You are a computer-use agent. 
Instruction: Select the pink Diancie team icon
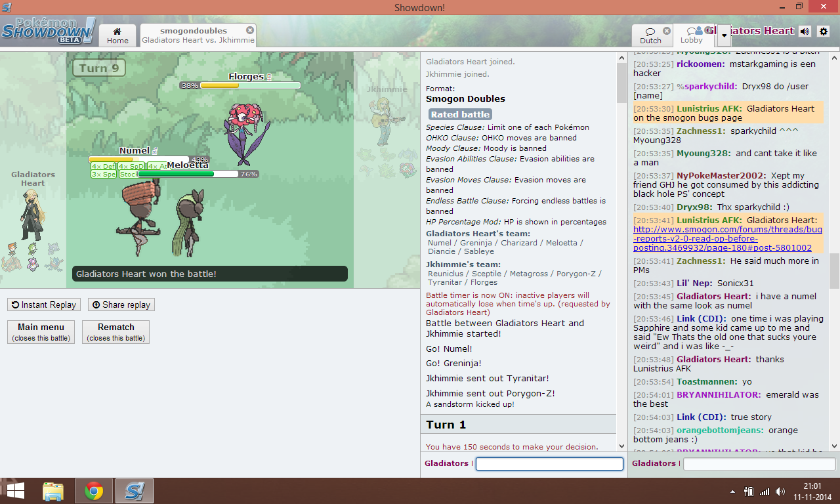click(32, 264)
